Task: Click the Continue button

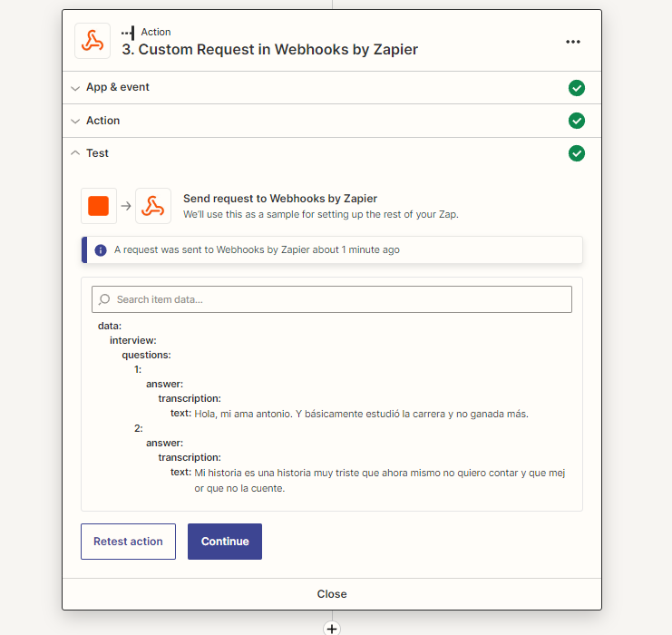Action: (x=225, y=541)
